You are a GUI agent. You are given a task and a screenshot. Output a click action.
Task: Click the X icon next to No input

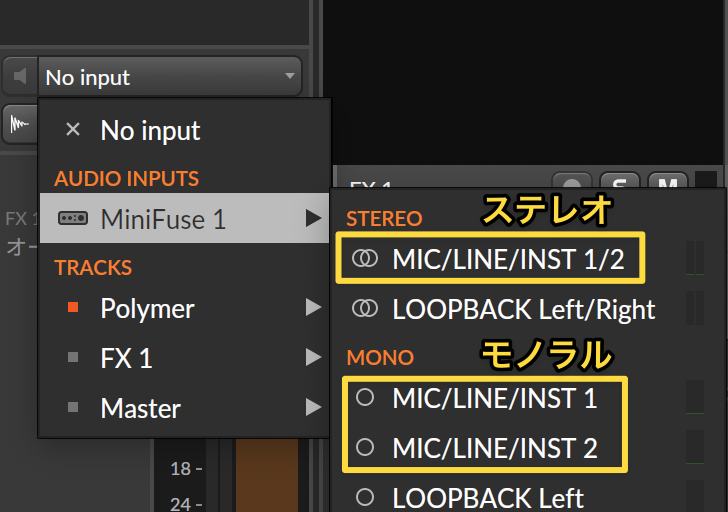[73, 129]
